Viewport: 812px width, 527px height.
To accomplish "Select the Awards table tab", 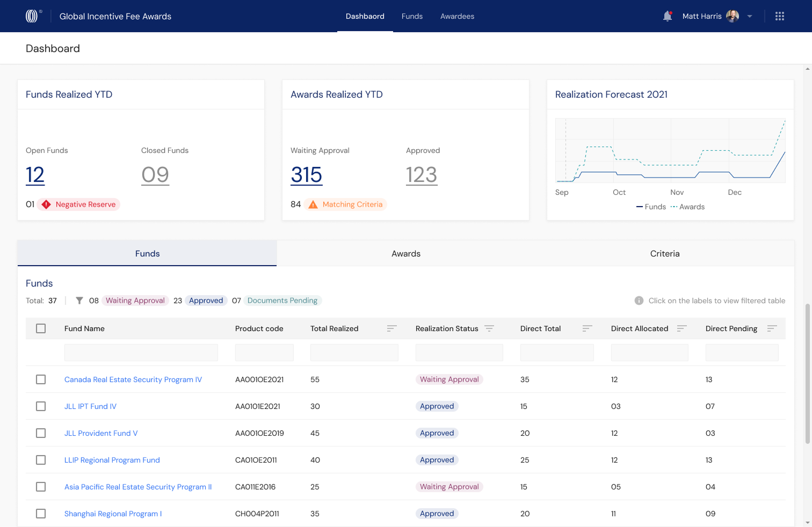I will pyautogui.click(x=406, y=253).
